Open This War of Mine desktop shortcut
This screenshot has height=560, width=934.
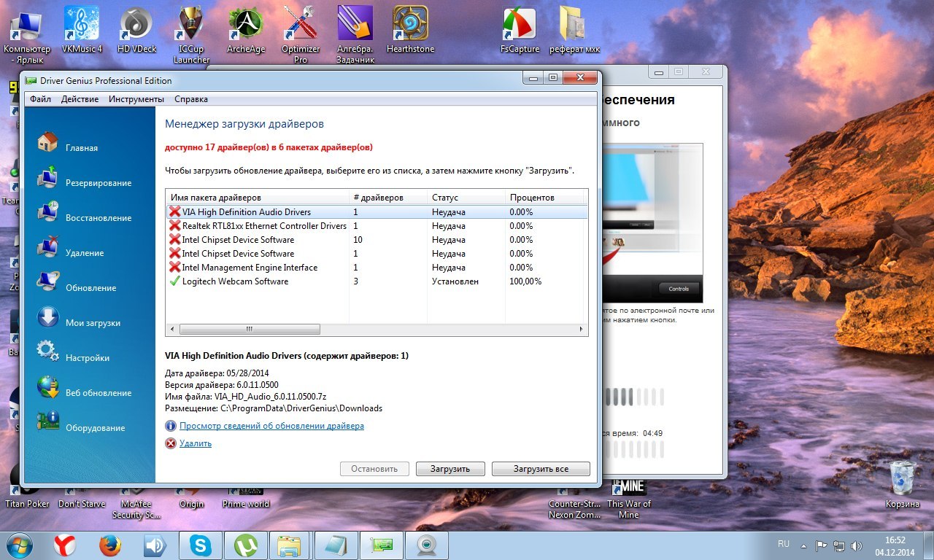[629, 499]
